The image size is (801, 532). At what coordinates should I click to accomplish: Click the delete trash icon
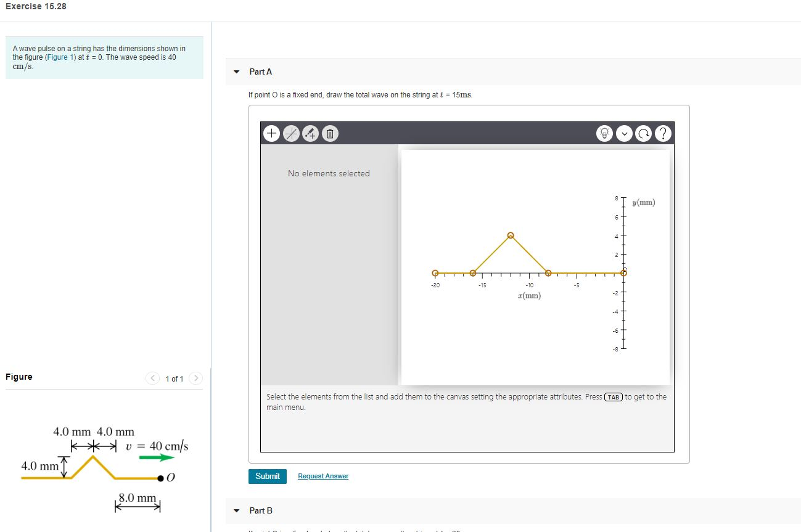(x=330, y=133)
